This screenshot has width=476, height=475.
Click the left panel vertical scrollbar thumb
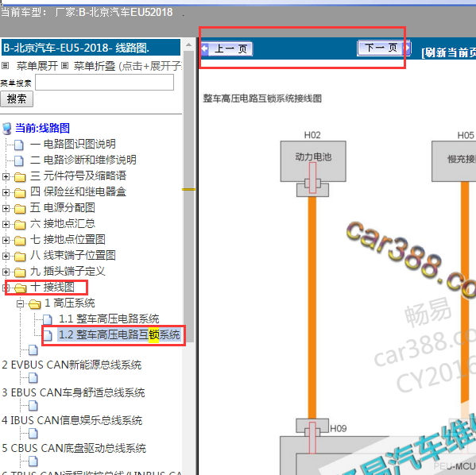point(189,197)
